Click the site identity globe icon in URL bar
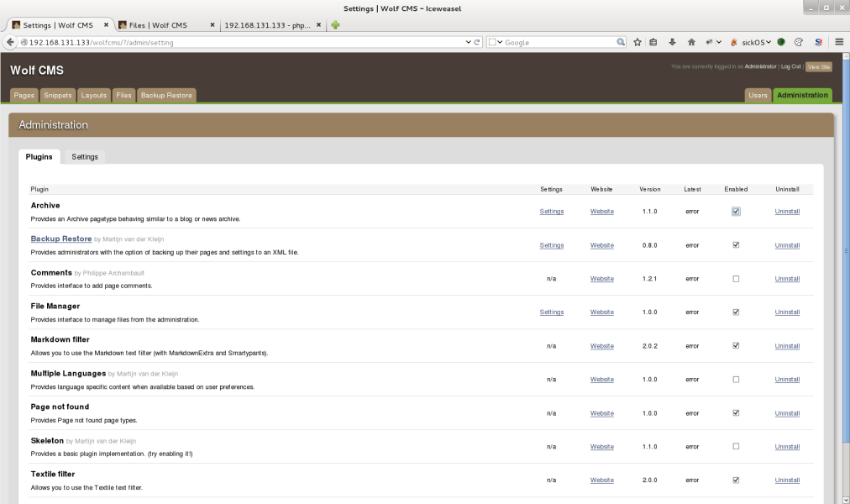850x504 pixels. (x=24, y=42)
